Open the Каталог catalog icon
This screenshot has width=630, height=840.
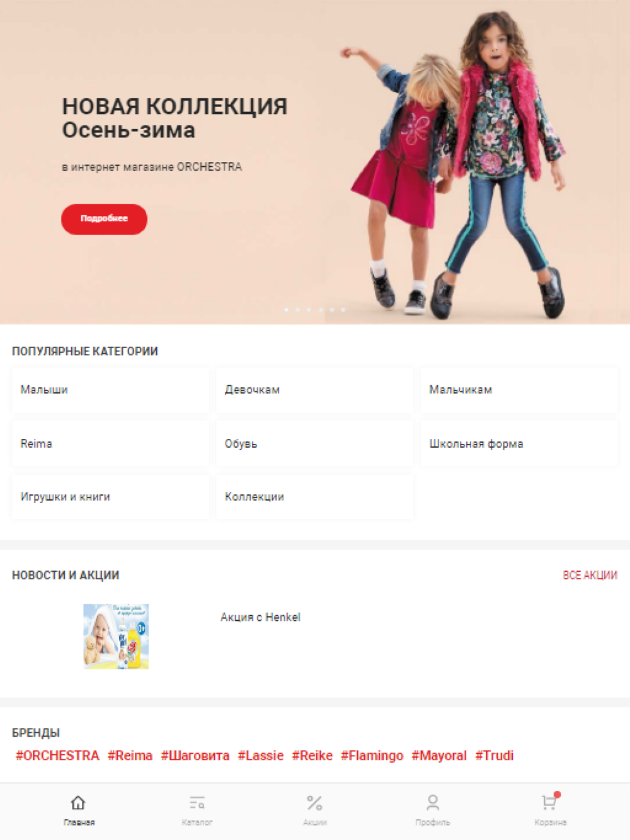pos(197,803)
